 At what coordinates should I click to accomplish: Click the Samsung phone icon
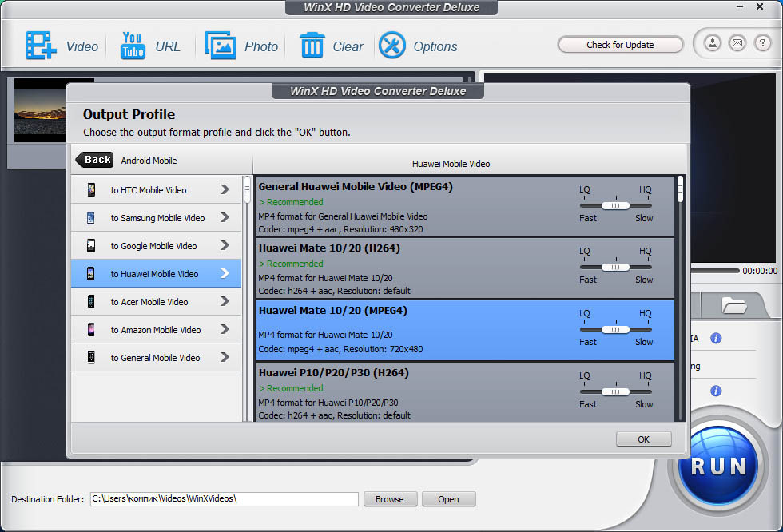click(91, 217)
